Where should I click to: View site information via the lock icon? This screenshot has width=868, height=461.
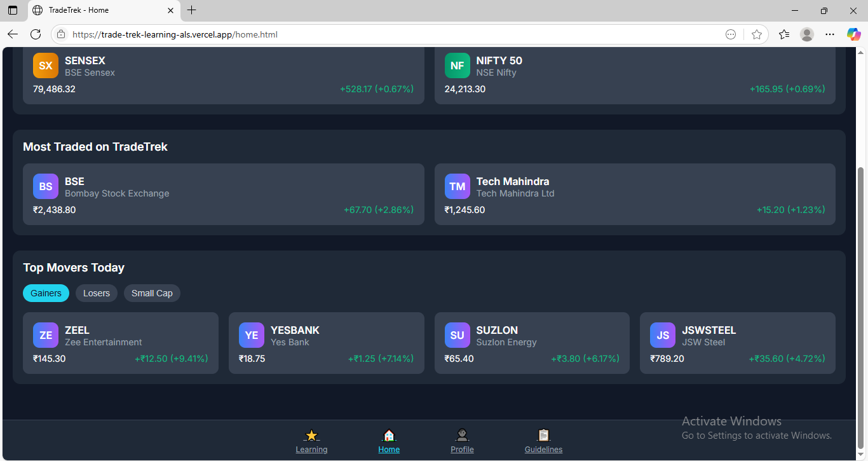[61, 34]
